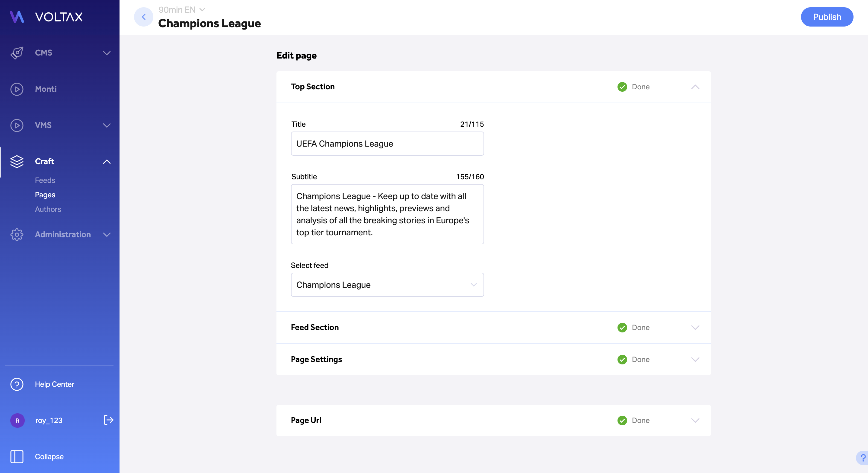Click the Title input field
868x473 pixels.
(x=387, y=144)
